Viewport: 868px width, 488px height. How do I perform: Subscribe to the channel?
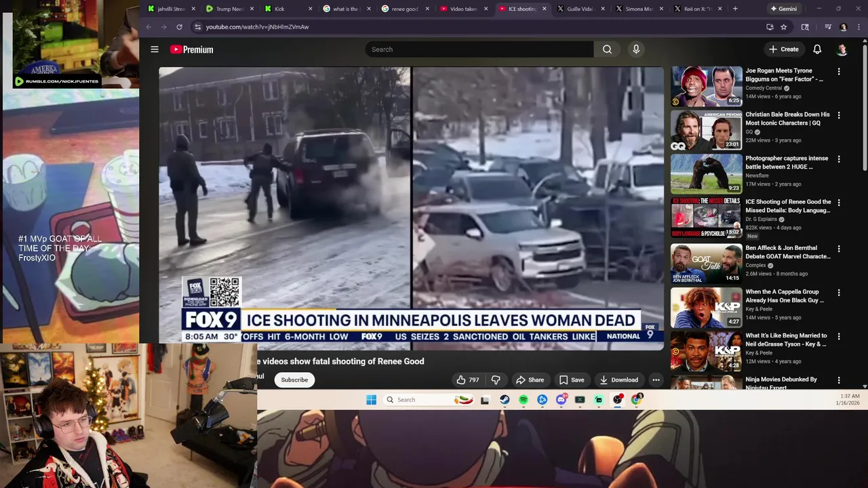294,380
